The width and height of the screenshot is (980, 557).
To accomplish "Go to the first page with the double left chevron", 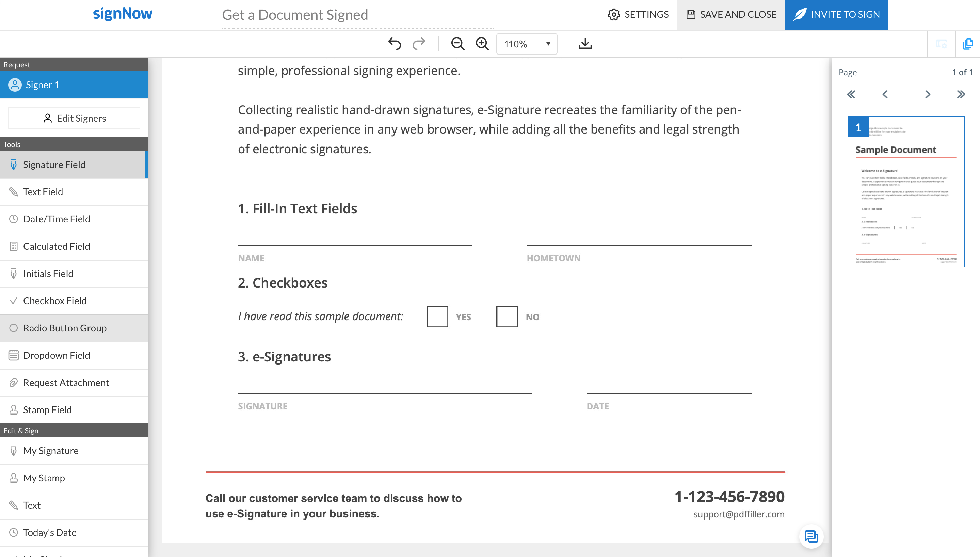I will 851,94.
